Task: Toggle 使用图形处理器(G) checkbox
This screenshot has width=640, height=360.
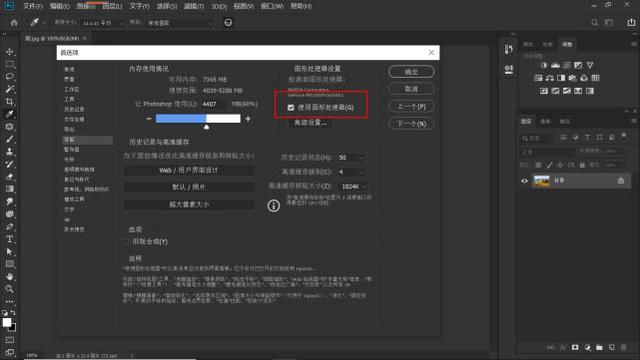Action: 291,108
